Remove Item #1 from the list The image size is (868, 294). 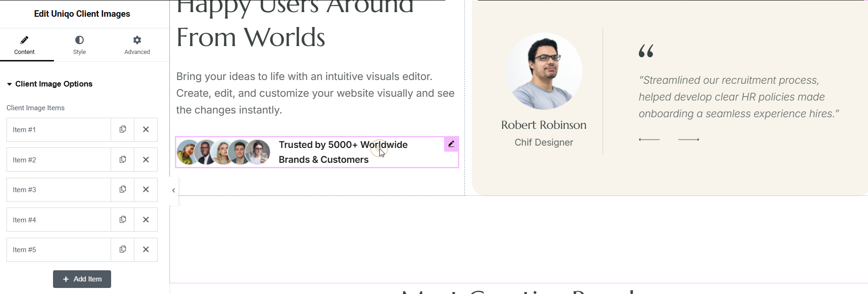[146, 129]
